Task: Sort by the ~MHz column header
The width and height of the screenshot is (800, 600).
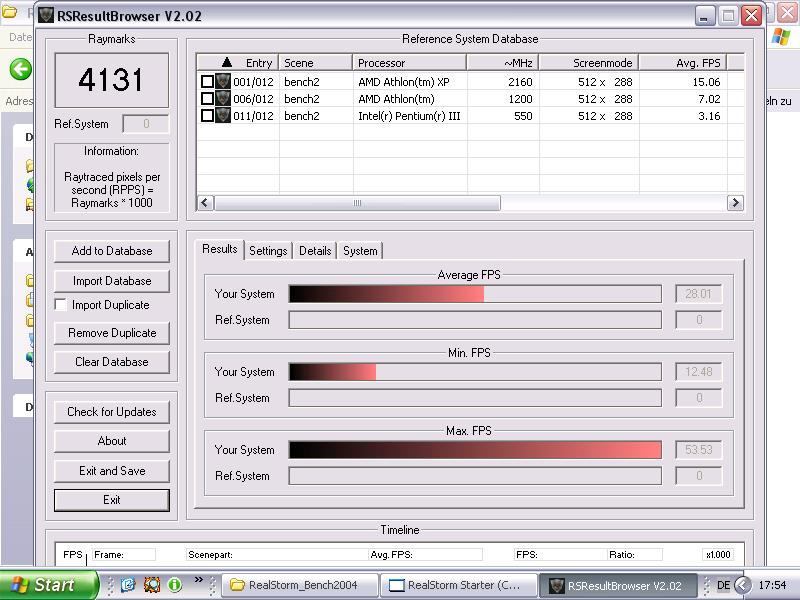Action: pyautogui.click(x=503, y=63)
